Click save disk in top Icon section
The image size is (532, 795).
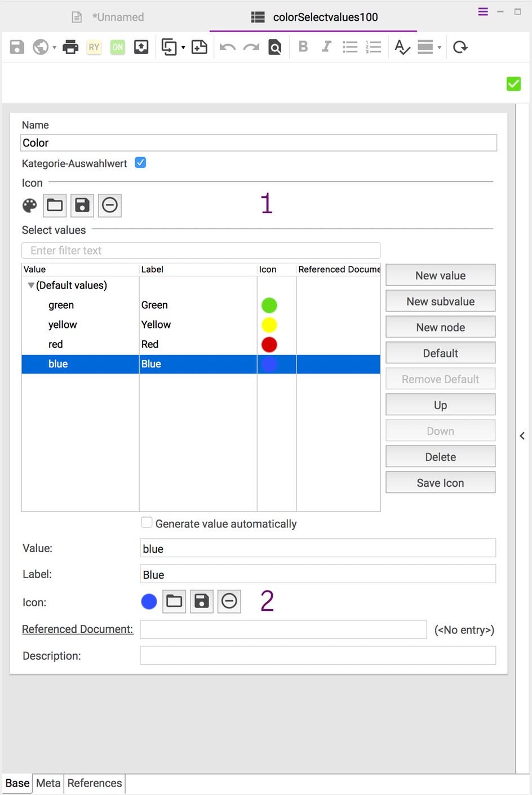(x=82, y=205)
